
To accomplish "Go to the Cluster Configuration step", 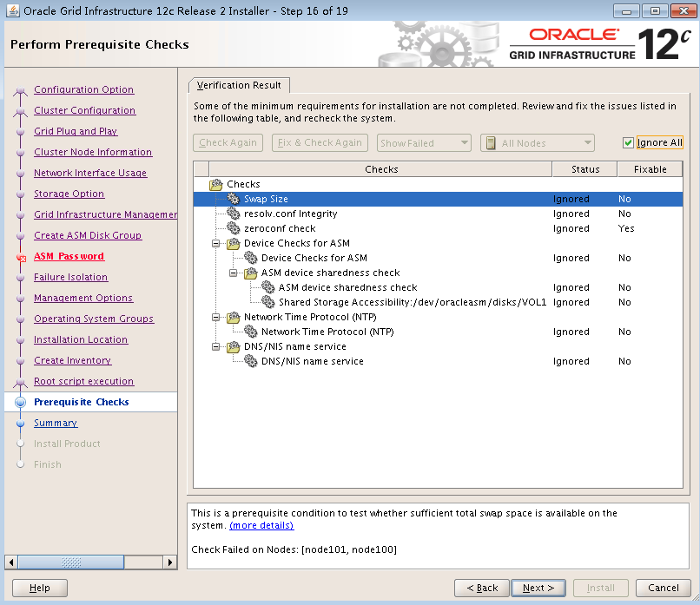I will point(84,110).
